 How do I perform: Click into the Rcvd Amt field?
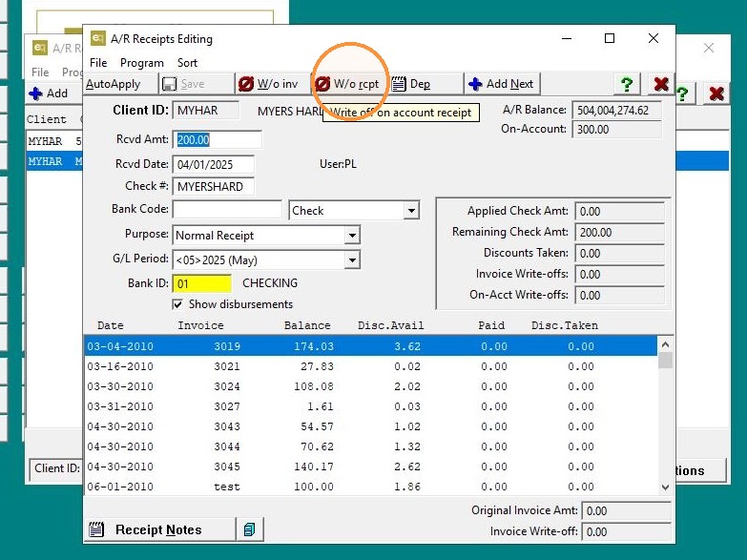pos(217,139)
